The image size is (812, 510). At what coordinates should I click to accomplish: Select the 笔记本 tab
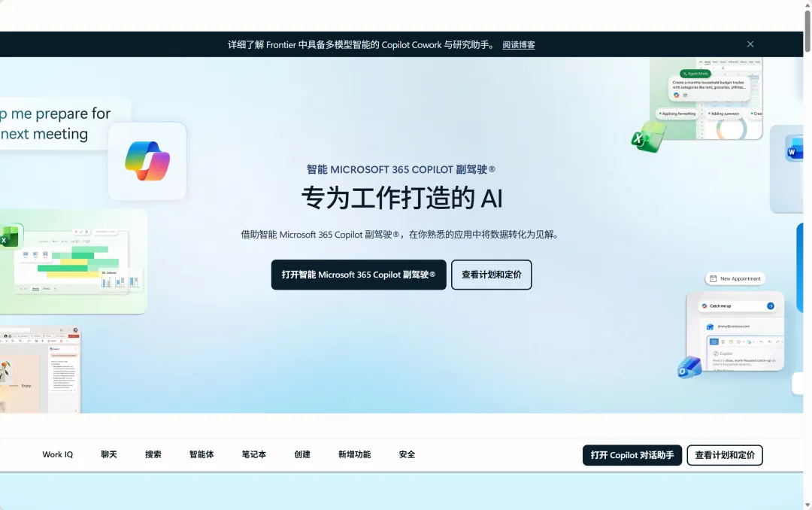254,454
